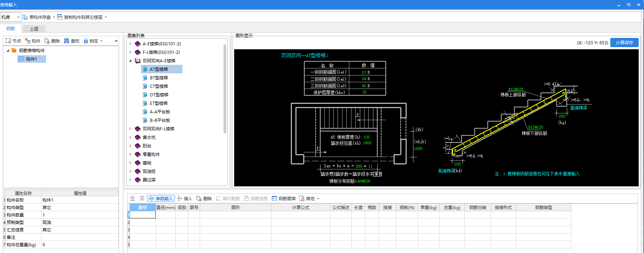
Task: Click 单构件存盘 save component
Action: click(37, 17)
